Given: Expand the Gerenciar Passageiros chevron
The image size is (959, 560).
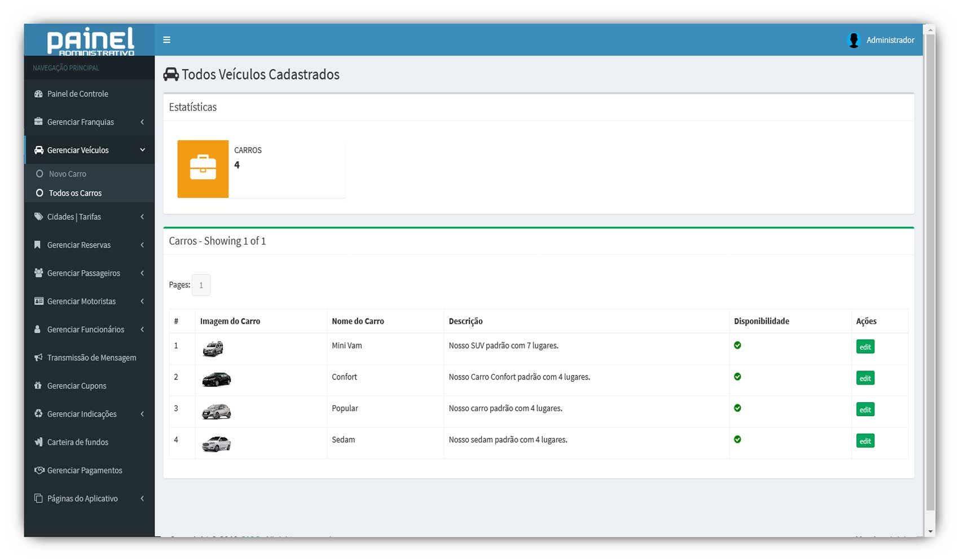Looking at the screenshot, I should [142, 273].
